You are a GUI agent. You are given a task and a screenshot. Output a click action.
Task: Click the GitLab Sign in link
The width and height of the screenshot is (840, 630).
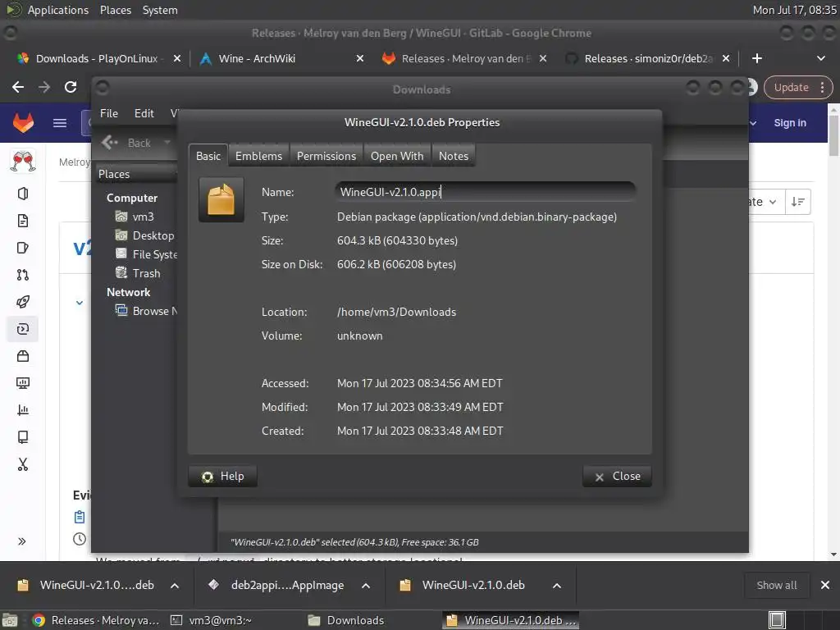[790, 123]
